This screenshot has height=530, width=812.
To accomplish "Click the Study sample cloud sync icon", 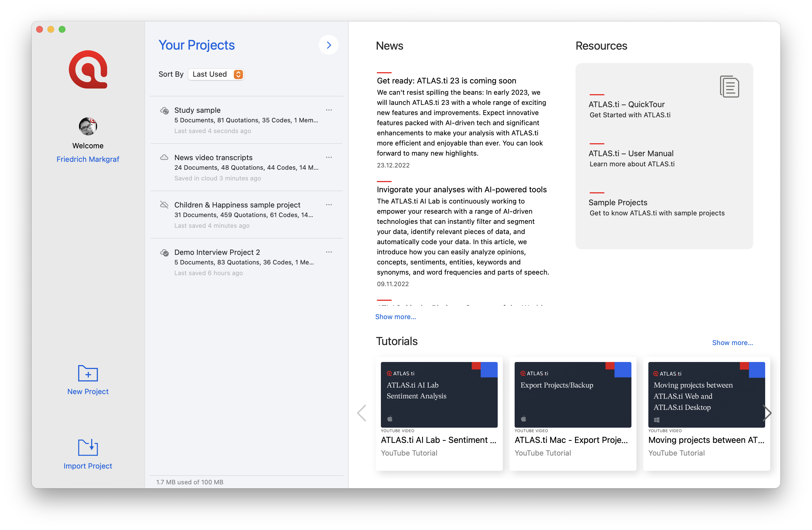I will (164, 111).
